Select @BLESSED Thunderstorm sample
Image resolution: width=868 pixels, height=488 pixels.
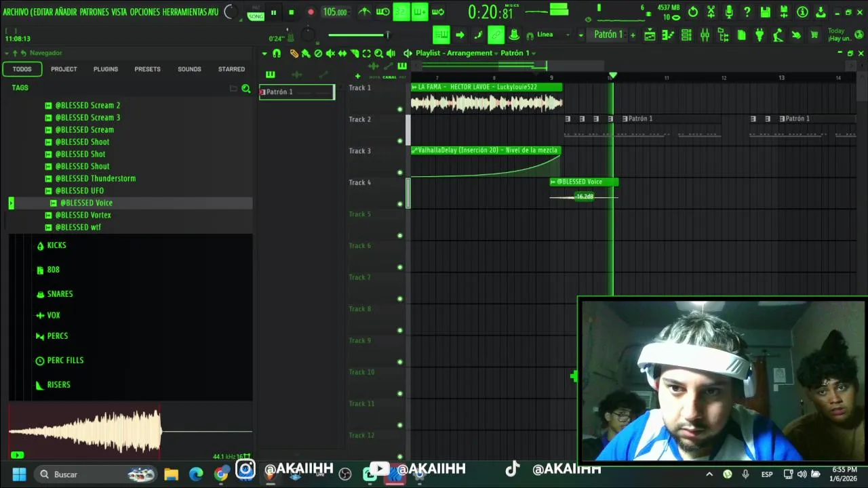point(95,178)
